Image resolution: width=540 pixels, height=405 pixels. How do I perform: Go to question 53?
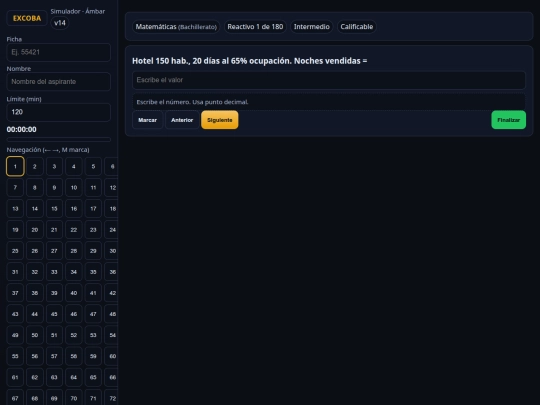[x=93, y=335]
